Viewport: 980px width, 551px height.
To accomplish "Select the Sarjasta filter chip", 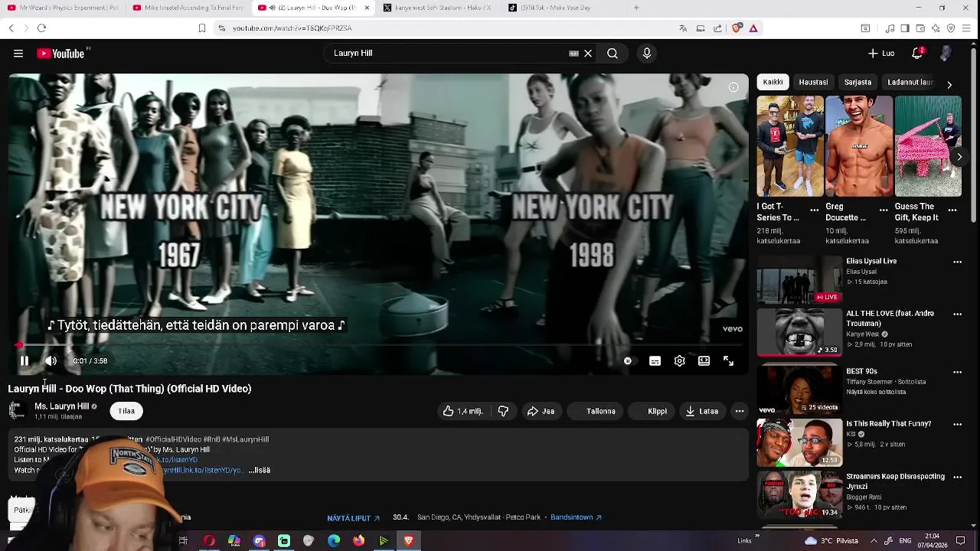I will (857, 82).
